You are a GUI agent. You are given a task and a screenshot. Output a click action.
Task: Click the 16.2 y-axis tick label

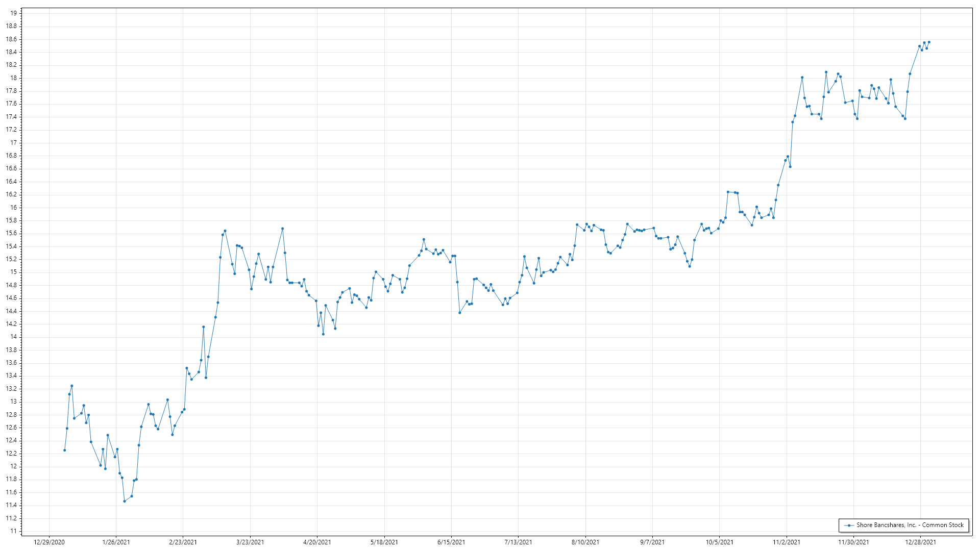tap(11, 194)
